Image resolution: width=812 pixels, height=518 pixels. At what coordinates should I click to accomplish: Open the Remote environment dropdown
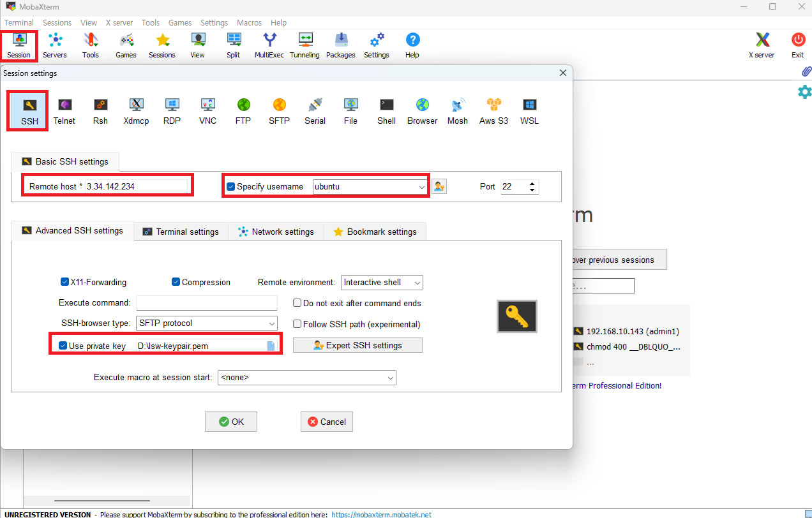click(x=382, y=282)
